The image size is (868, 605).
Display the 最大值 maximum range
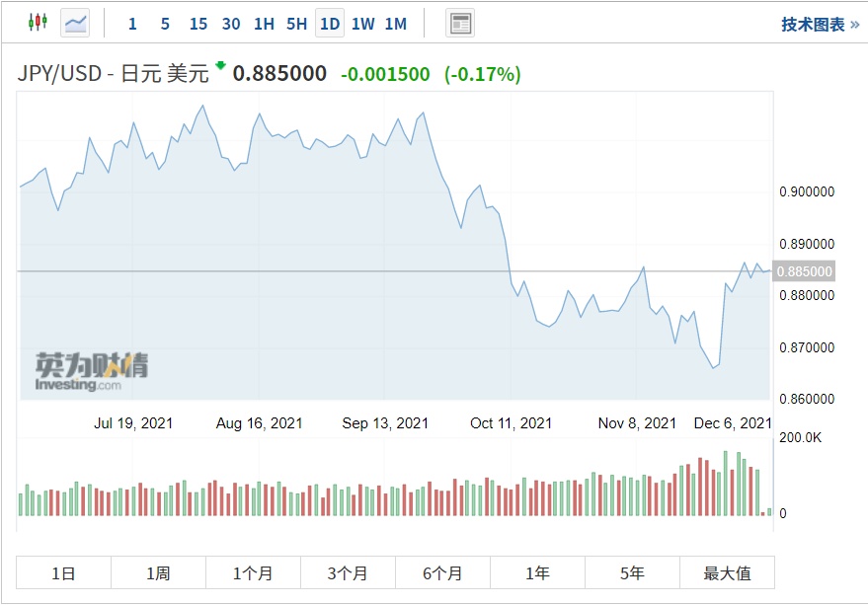(727, 572)
